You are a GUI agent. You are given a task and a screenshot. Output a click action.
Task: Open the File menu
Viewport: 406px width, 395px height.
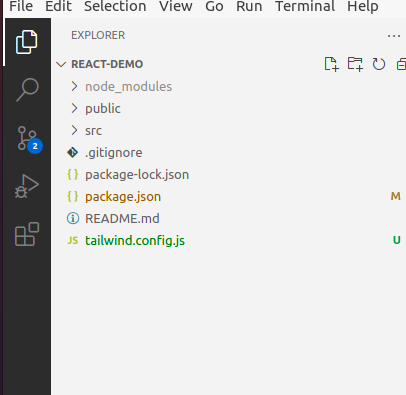(21, 6)
